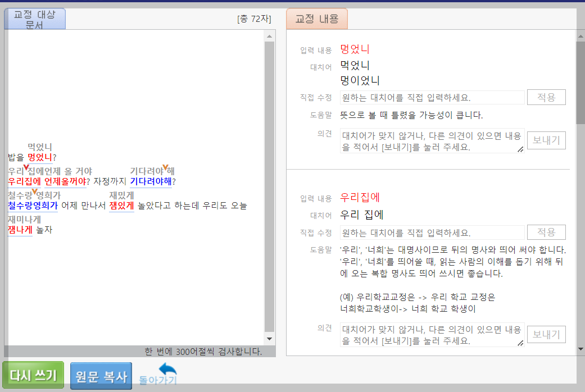Screen dimensions: 585x392
Task: Click the misspelled word 멍었니 in the document
Action: pyautogui.click(x=40, y=158)
